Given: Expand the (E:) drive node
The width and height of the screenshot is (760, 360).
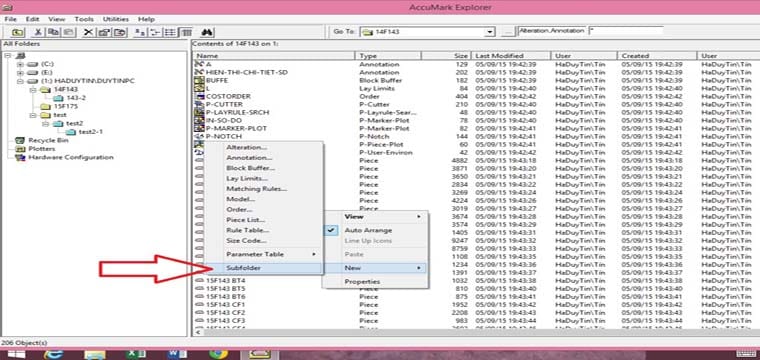Looking at the screenshot, I should pos(20,72).
